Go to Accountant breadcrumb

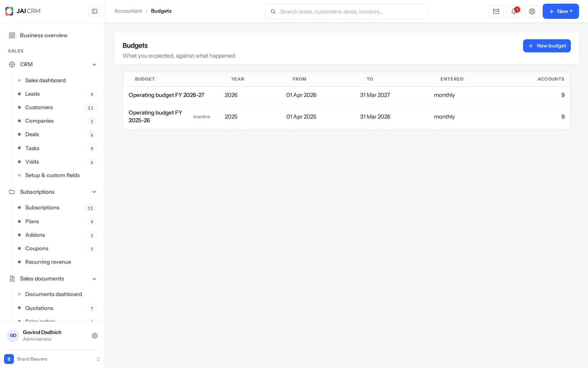point(128,11)
